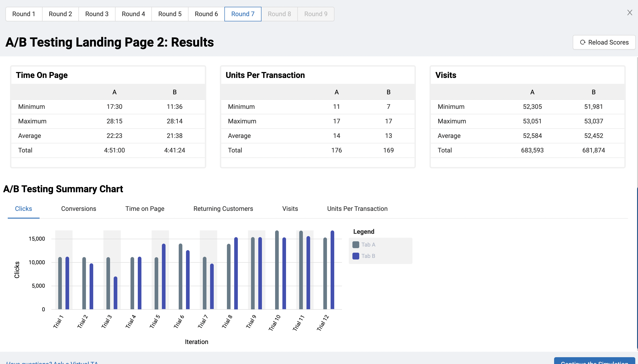Click the Trial 10 Tab A bar

(277, 270)
